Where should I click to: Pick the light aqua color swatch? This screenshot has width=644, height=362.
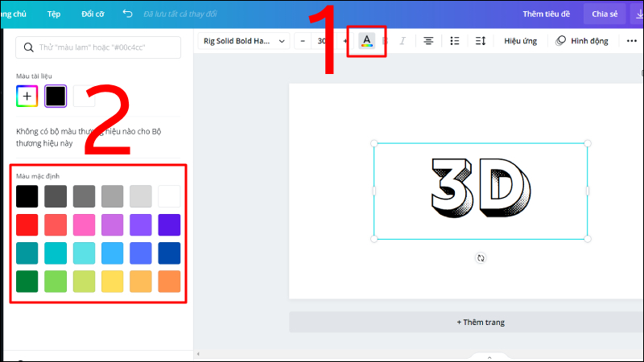[84, 253]
